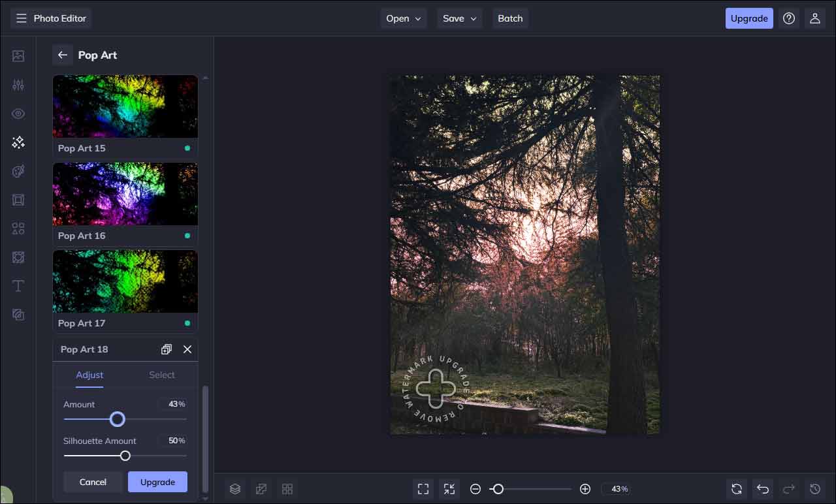The height and width of the screenshot is (504, 836).
Task: Close the Pop Art 18 settings
Action: [187, 349]
